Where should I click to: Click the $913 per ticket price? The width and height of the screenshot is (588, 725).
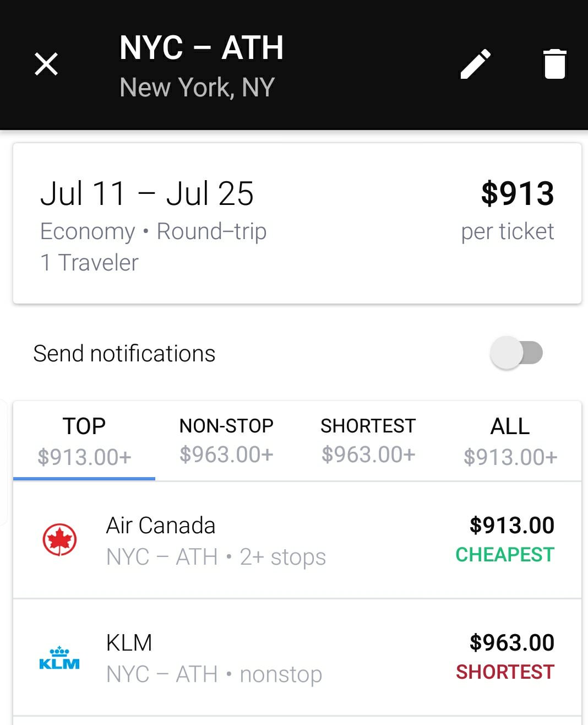point(517,194)
